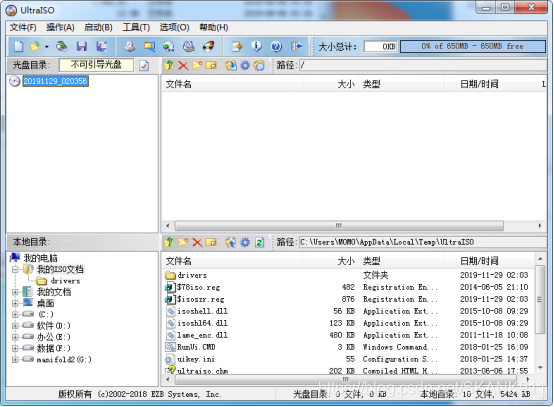The width and height of the screenshot is (554, 407).
Task: Expand the Open button dropdown arrow
Action: (x=47, y=47)
